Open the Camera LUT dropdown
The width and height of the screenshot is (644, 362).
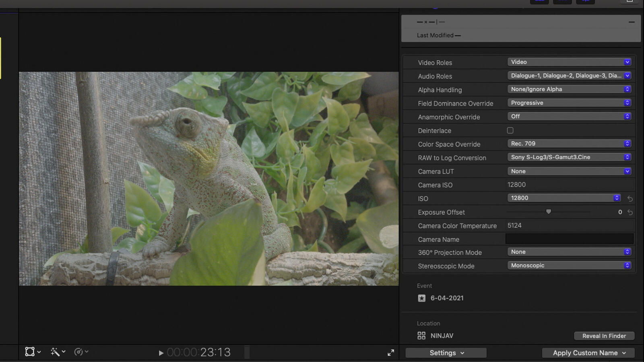point(569,171)
